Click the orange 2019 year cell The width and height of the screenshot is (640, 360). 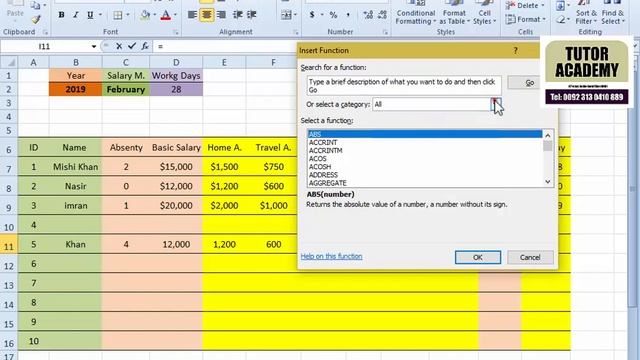[76, 89]
